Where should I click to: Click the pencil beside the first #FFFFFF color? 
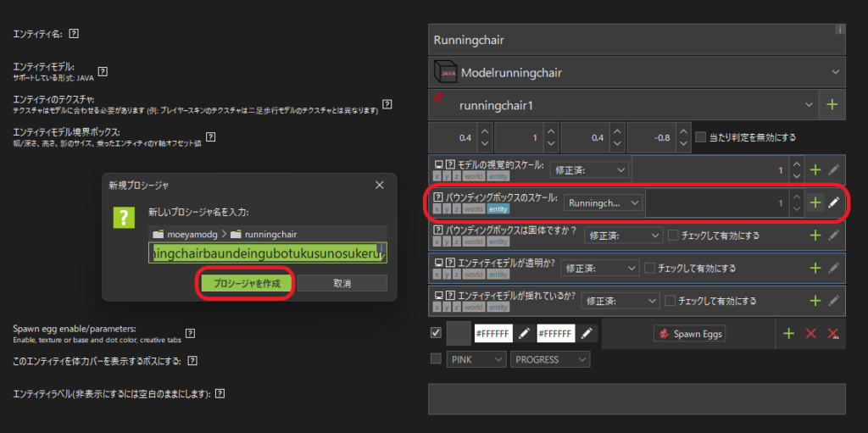525,334
